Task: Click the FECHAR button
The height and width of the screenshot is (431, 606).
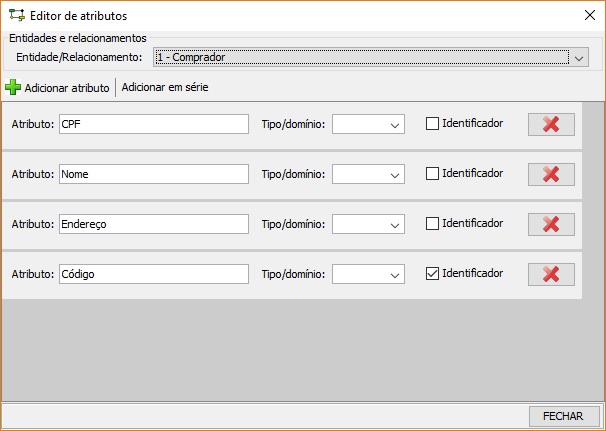Action: tap(563, 416)
